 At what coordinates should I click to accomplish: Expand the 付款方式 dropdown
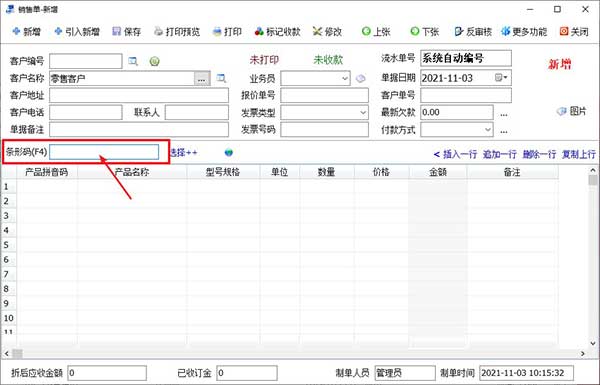point(488,129)
